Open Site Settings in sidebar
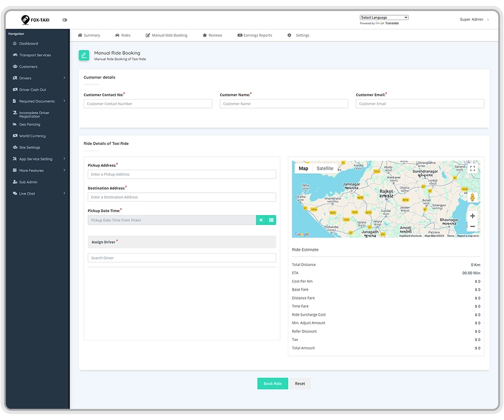 29,147
